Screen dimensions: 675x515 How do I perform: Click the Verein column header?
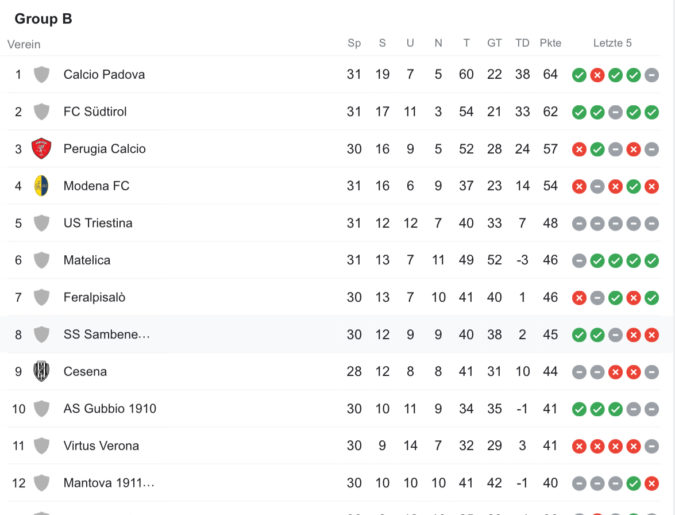coord(24,44)
